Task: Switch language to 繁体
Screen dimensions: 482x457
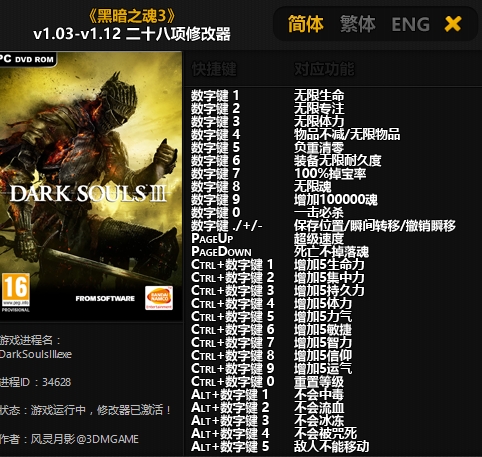Action: (x=358, y=24)
